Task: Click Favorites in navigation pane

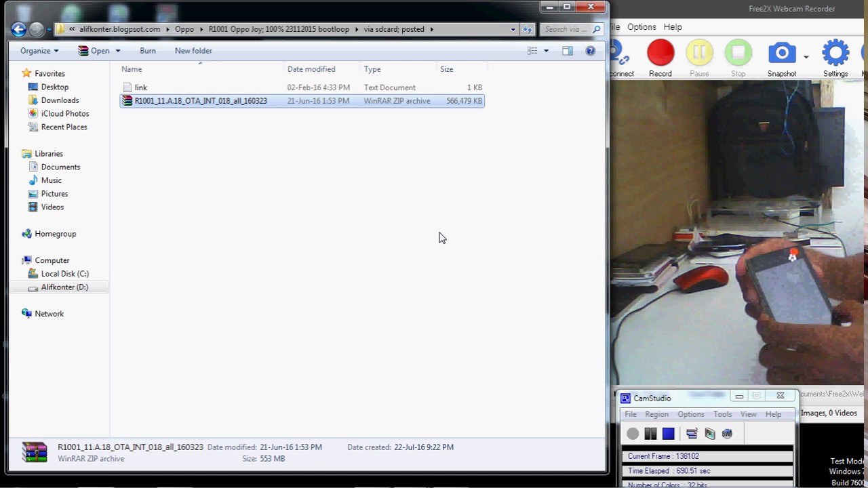Action: click(50, 73)
